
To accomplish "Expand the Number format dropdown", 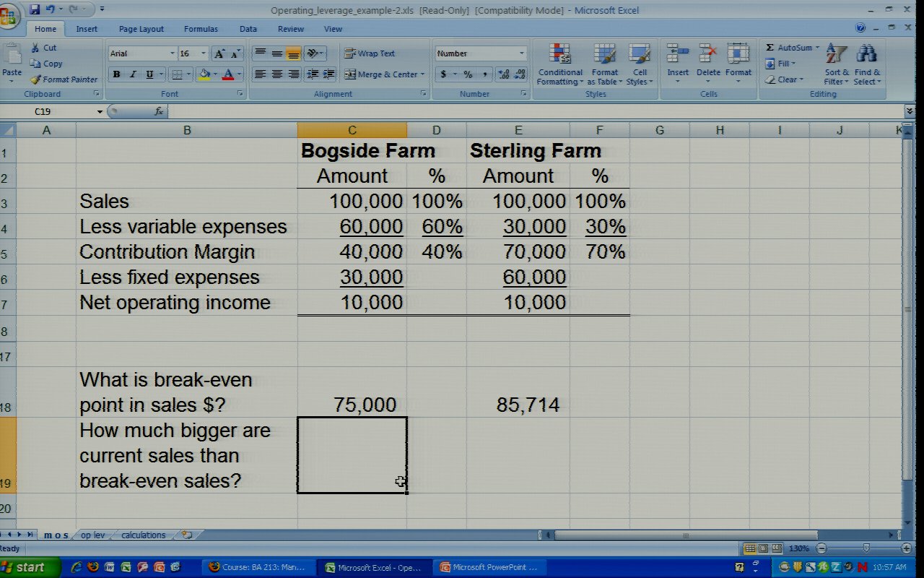I will (x=521, y=53).
